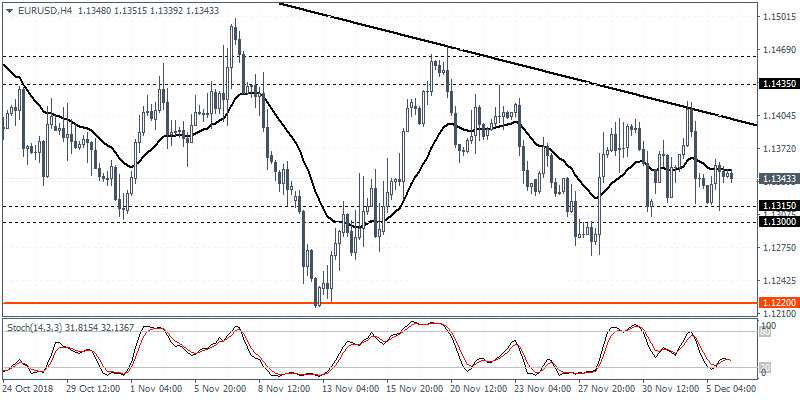The width and height of the screenshot is (800, 400).
Task: Select the orange 1.12200 support level label
Action: point(778,303)
